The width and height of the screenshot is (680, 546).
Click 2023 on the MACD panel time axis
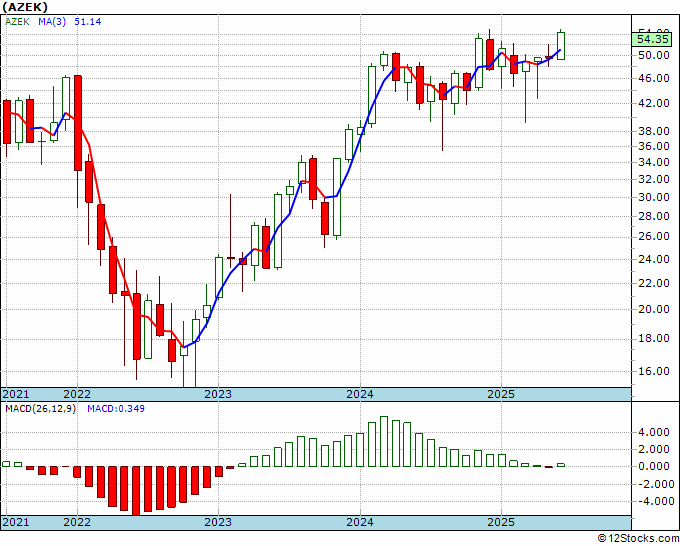coord(218,522)
